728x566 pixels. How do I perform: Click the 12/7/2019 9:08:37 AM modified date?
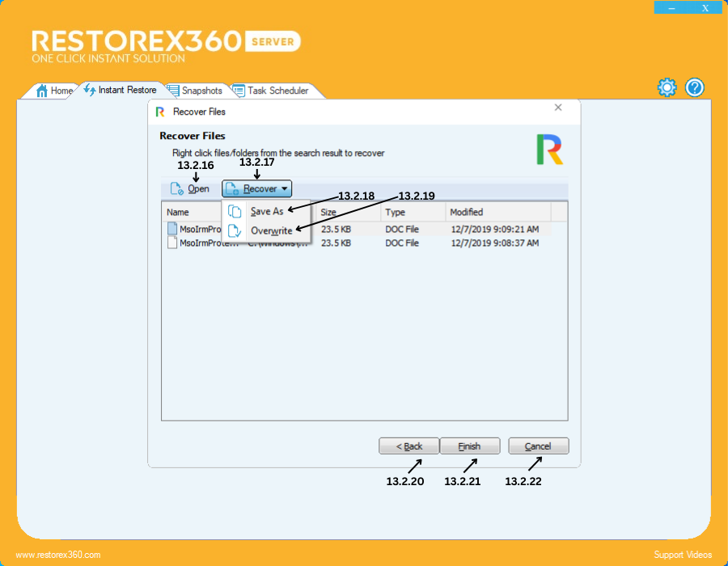[495, 243]
